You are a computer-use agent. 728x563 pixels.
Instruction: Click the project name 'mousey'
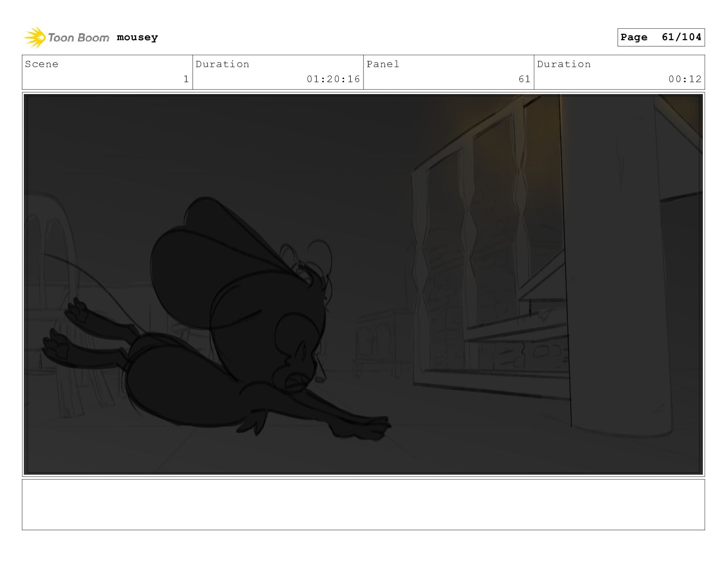click(x=137, y=38)
